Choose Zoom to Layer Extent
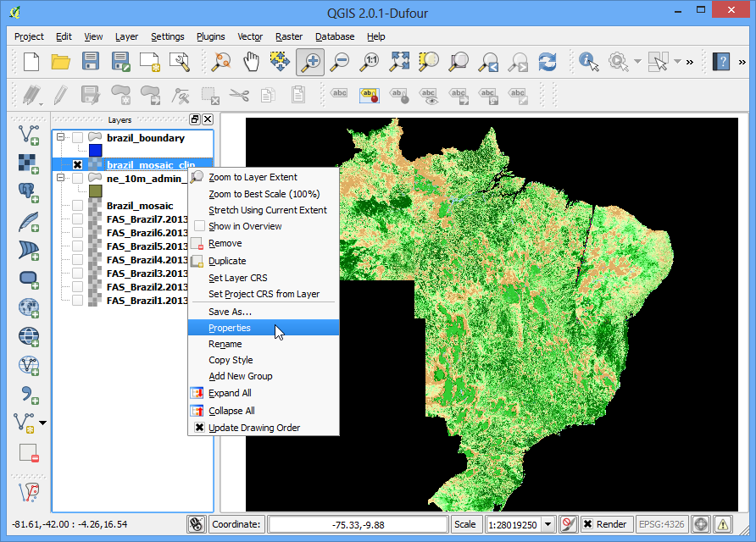The image size is (756, 542). click(x=264, y=177)
